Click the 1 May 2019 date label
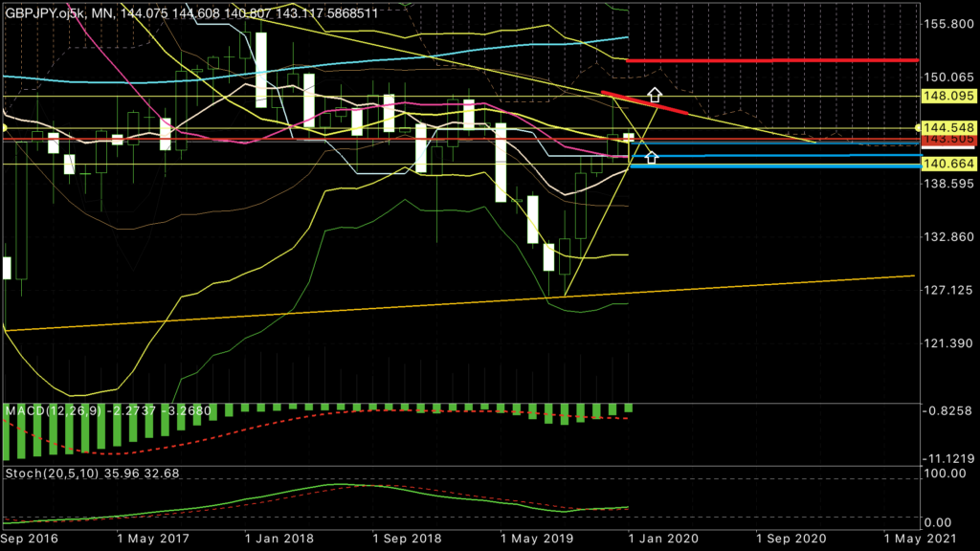 536,539
